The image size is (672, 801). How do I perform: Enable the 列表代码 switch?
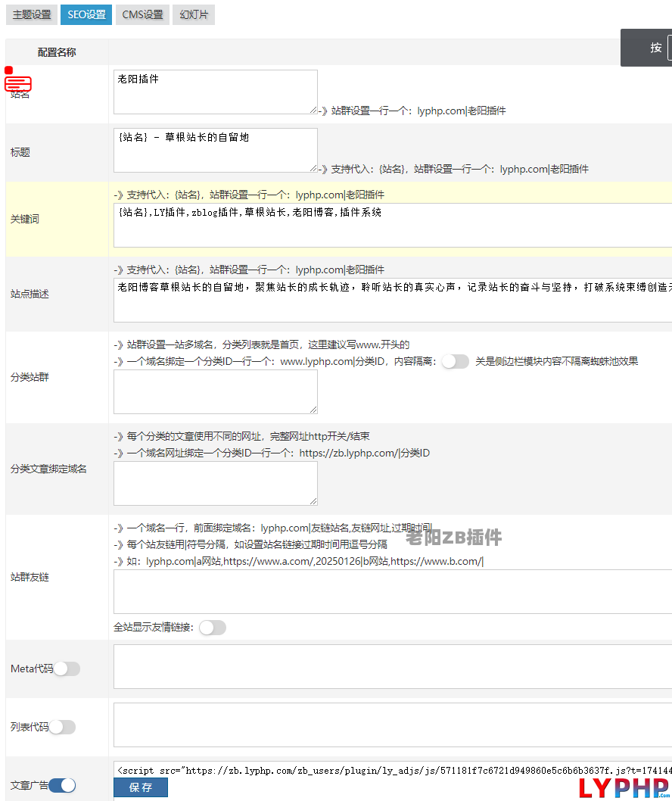62,727
